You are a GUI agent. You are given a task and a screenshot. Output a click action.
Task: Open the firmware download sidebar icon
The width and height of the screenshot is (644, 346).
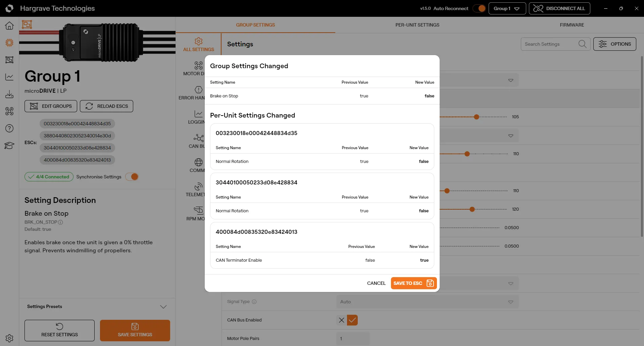click(9, 94)
